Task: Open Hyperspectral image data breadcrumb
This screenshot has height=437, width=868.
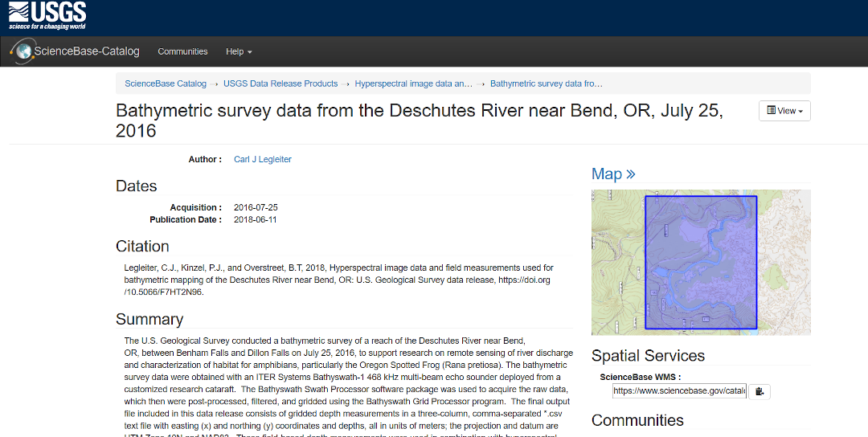Action: (414, 84)
